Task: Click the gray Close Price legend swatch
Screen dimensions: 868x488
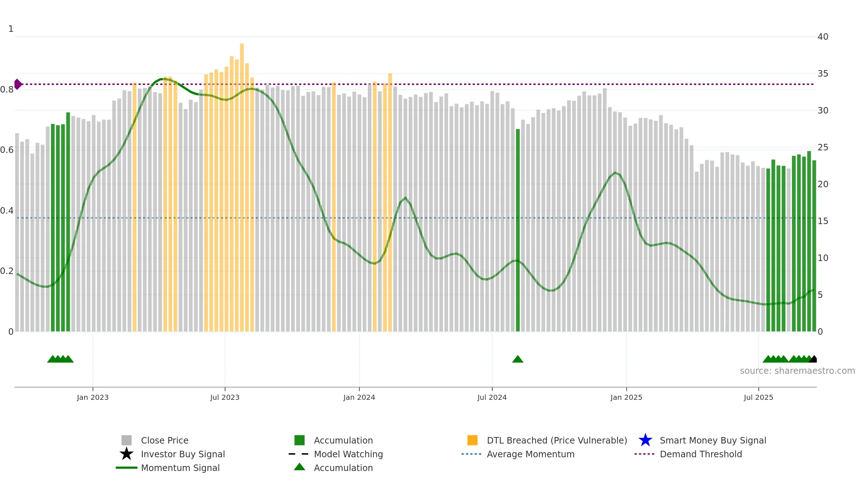Action: [x=127, y=440]
